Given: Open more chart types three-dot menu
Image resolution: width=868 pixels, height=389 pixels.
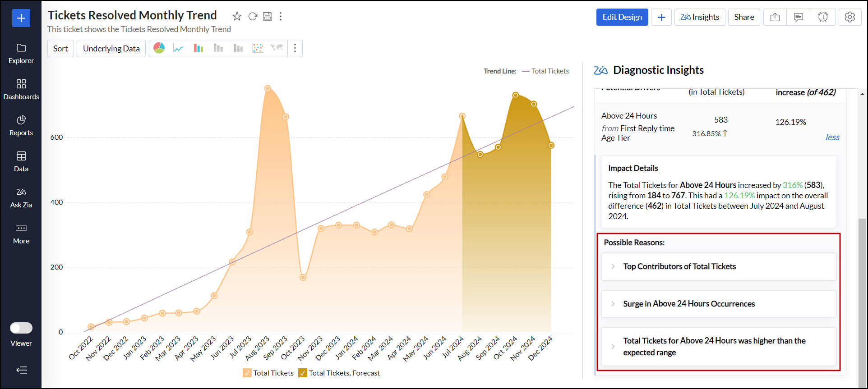Looking at the screenshot, I should (295, 48).
